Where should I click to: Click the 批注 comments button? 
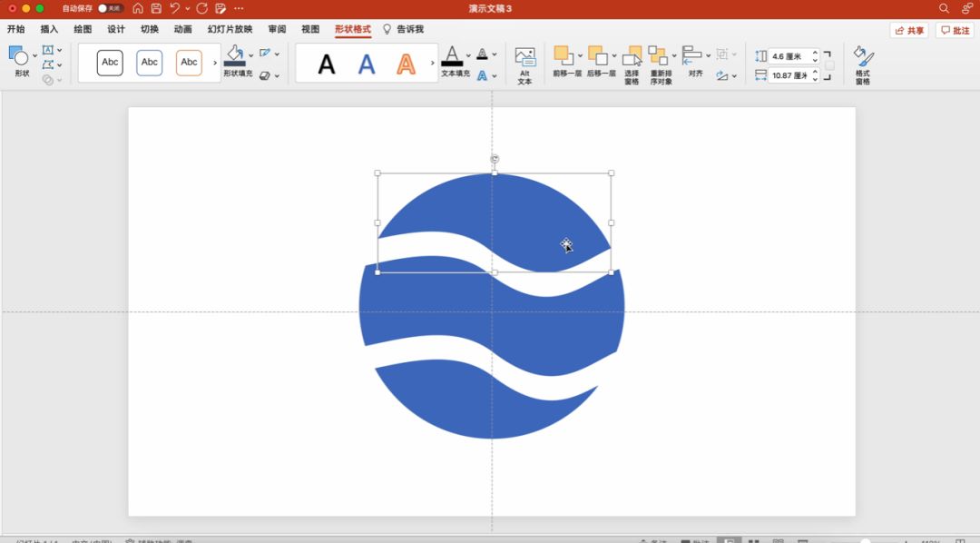(x=955, y=30)
